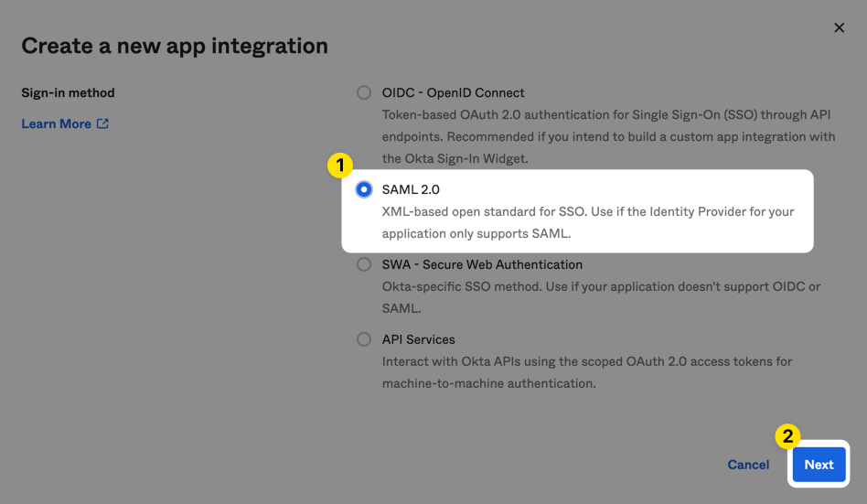Click the 'Okta-specific SSO method' description
The width and height of the screenshot is (867, 504).
click(x=602, y=297)
